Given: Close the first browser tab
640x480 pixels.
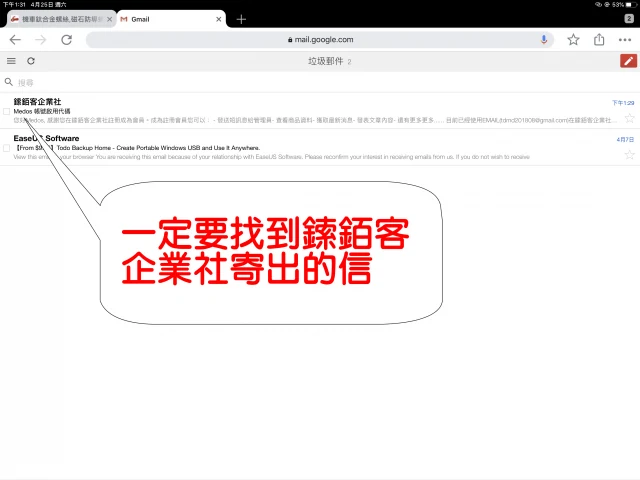Looking at the screenshot, I should 109,19.
